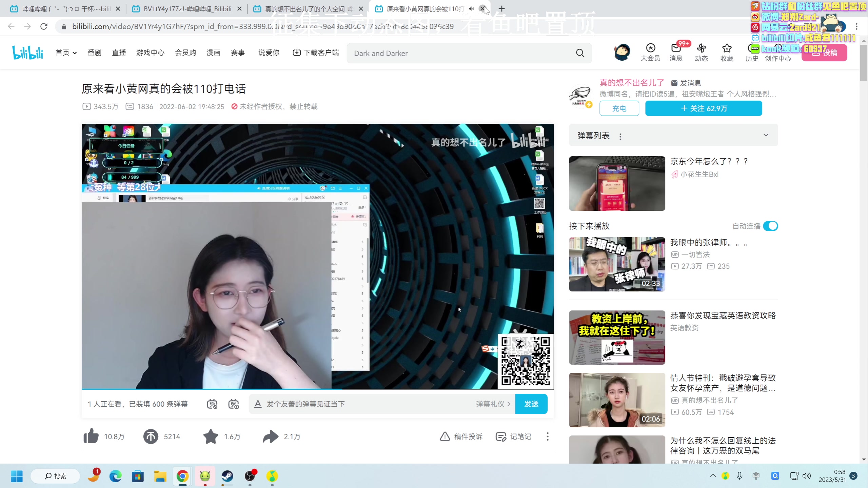Open danmaku settings toggle icon
Viewport: 868px width, 488px height.
tap(234, 404)
